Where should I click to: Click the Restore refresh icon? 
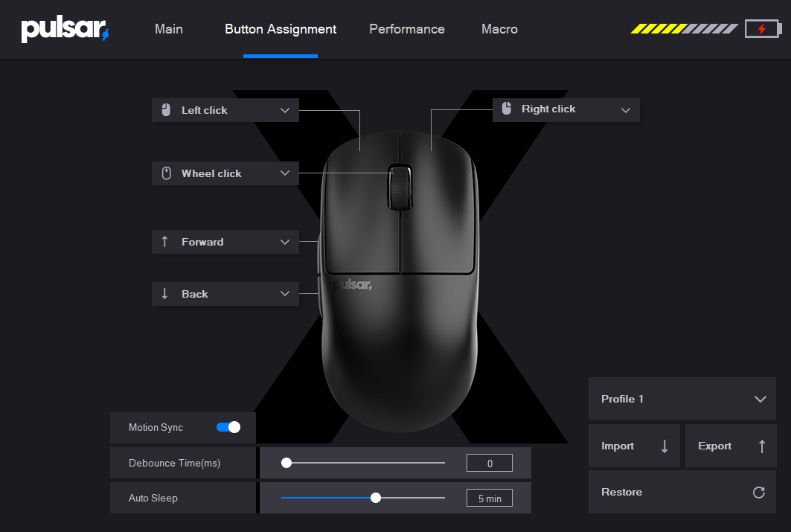tap(758, 492)
